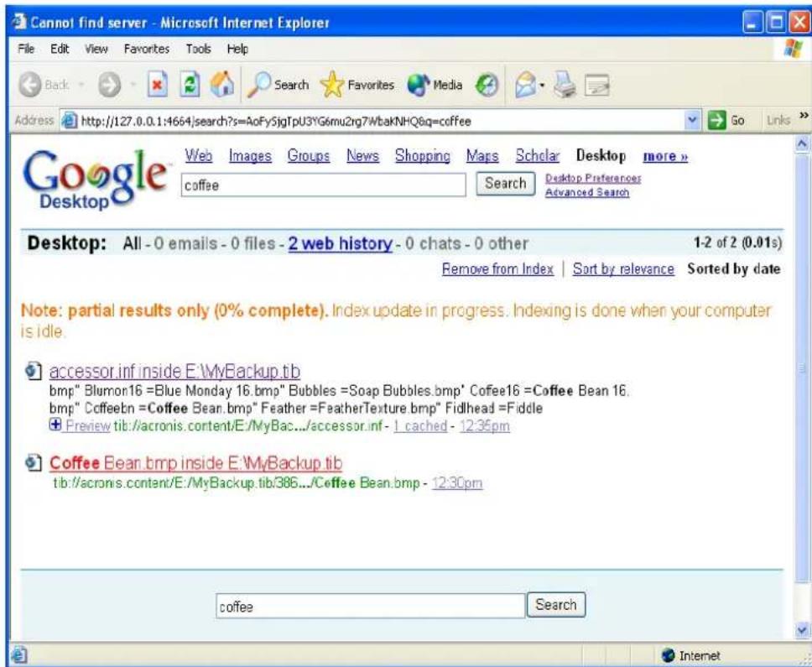Click Remove from Index link
This screenshot has width=812, height=667.
[x=497, y=269]
